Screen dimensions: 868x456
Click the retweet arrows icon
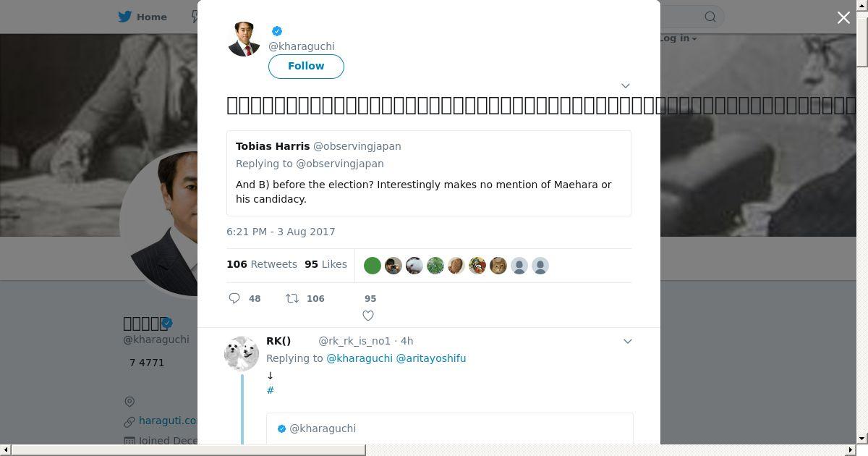pos(292,298)
